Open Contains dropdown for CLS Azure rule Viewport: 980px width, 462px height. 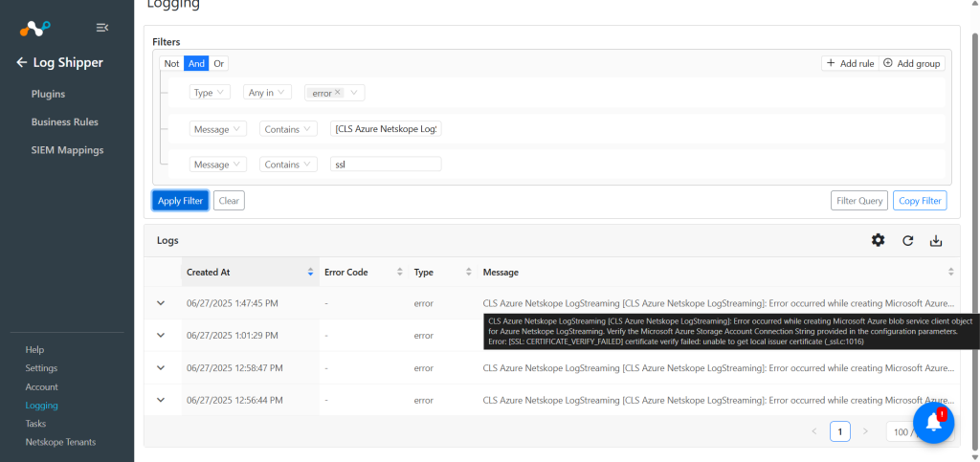(x=288, y=129)
